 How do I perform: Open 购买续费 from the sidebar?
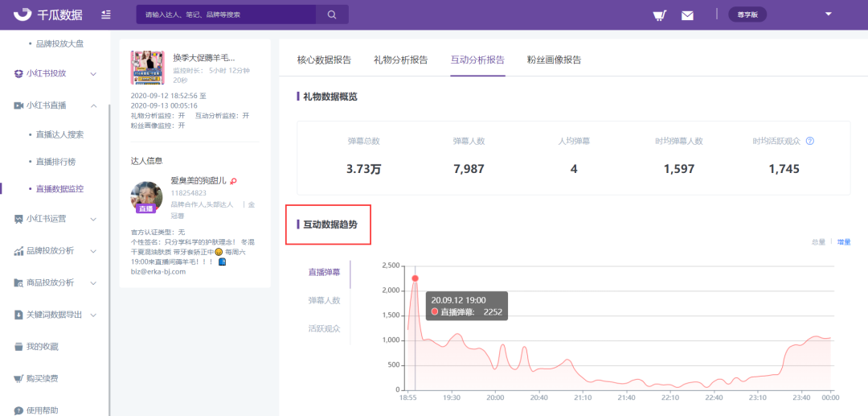click(x=42, y=378)
